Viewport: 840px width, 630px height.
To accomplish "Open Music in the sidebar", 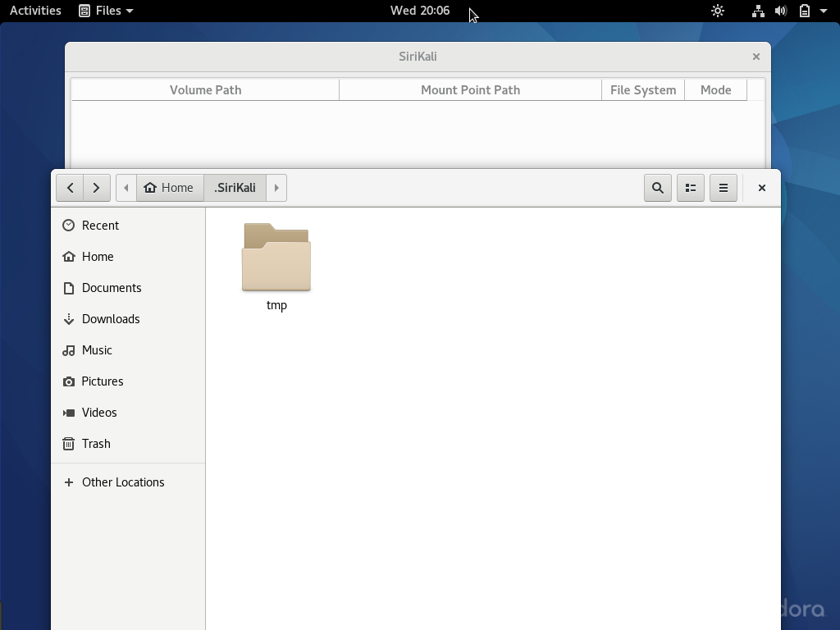I will click(129, 350).
